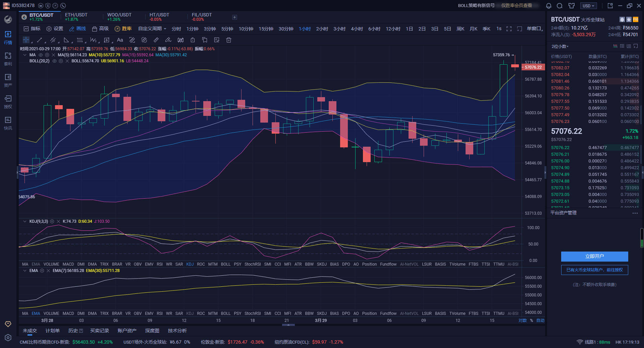The image size is (644, 348).
Task: Click the settings gear at sidebar bottom
Action: click(8, 338)
